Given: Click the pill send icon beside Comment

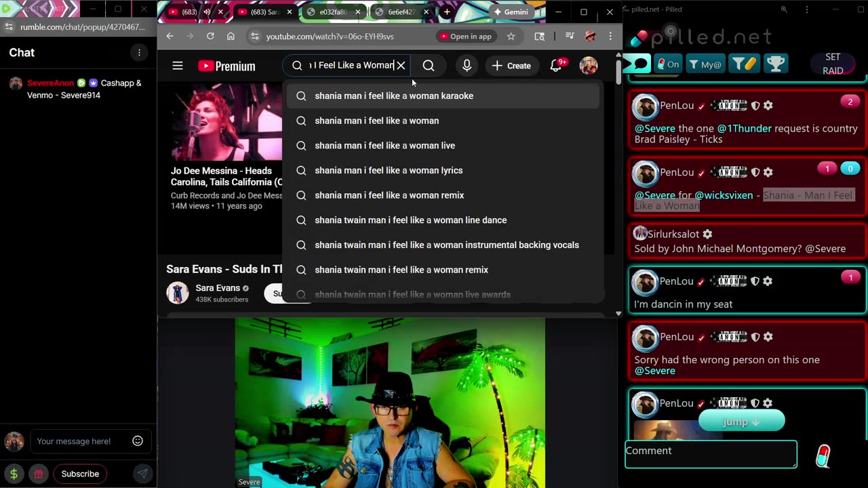Looking at the screenshot, I should [823, 456].
